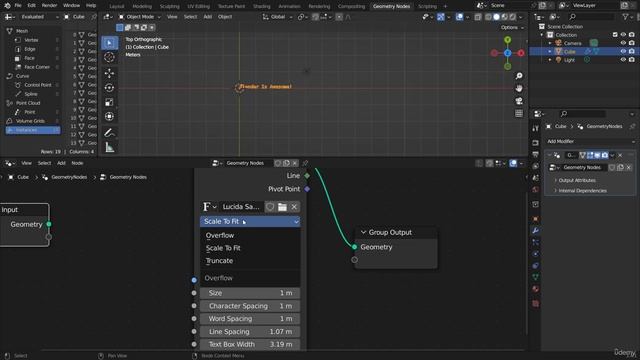Open viewport Options dropdown

(512, 28)
